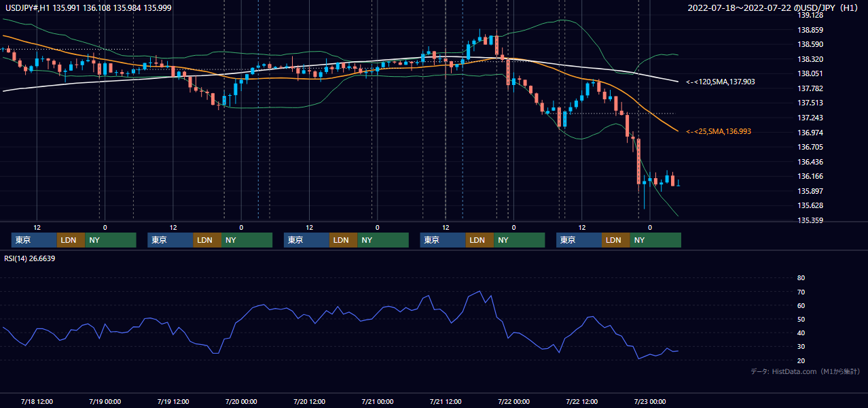Select the 7/22 12:00 time axis label

(581, 401)
